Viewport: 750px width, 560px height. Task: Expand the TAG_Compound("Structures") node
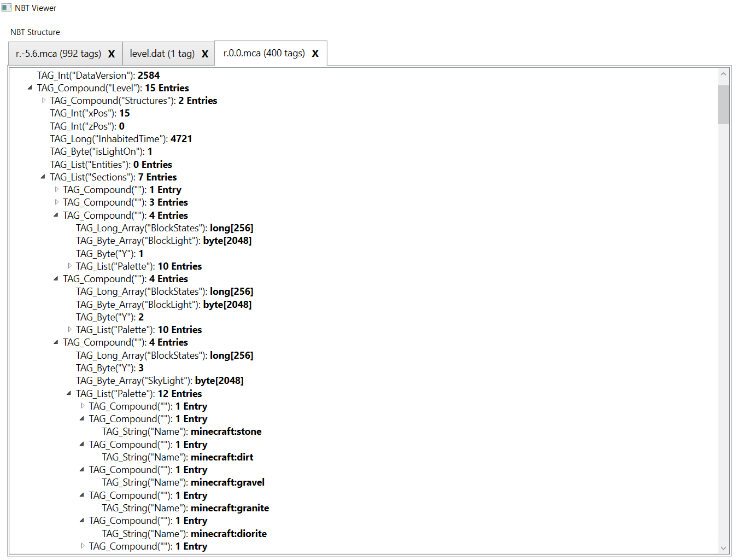(x=44, y=101)
